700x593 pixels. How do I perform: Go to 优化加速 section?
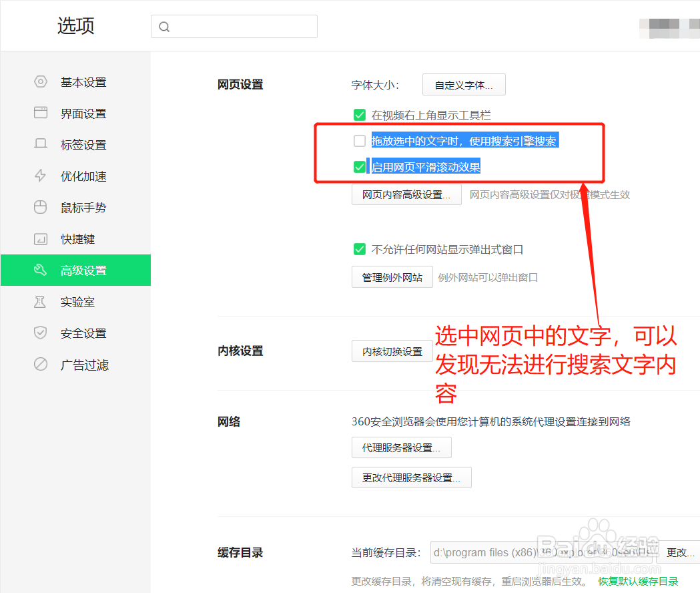[76, 176]
